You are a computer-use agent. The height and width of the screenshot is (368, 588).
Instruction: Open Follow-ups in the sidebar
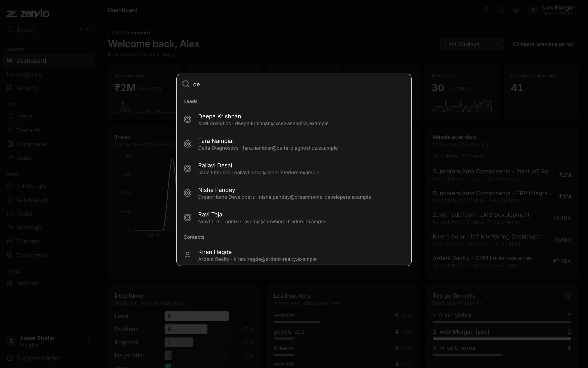pyautogui.click(x=49, y=186)
